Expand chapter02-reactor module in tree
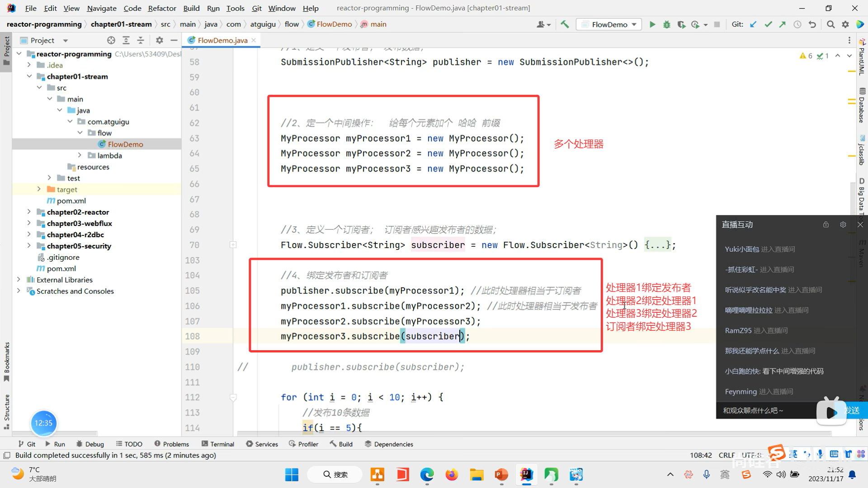 click(29, 212)
